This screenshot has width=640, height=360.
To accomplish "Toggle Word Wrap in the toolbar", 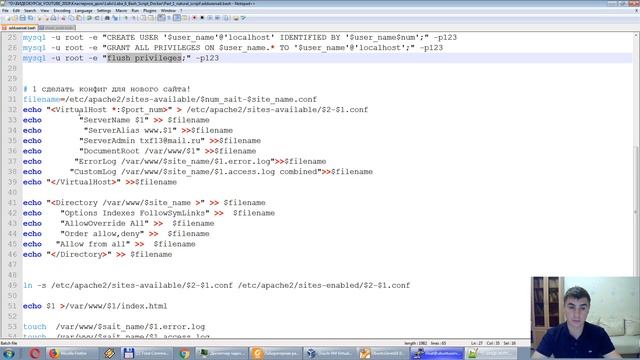I will [161, 18].
